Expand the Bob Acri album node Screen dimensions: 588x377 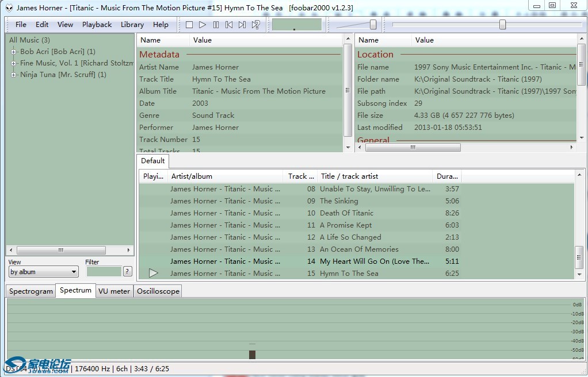coord(13,52)
